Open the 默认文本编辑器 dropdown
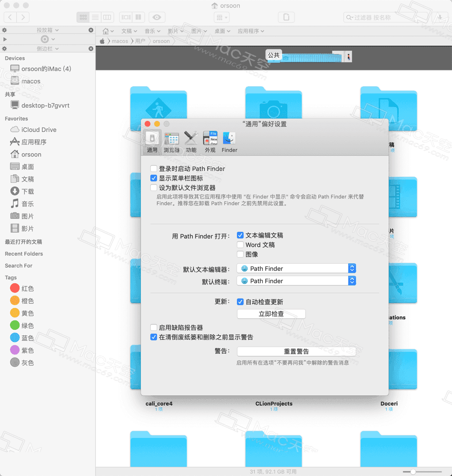This screenshot has height=476, width=452. click(296, 268)
